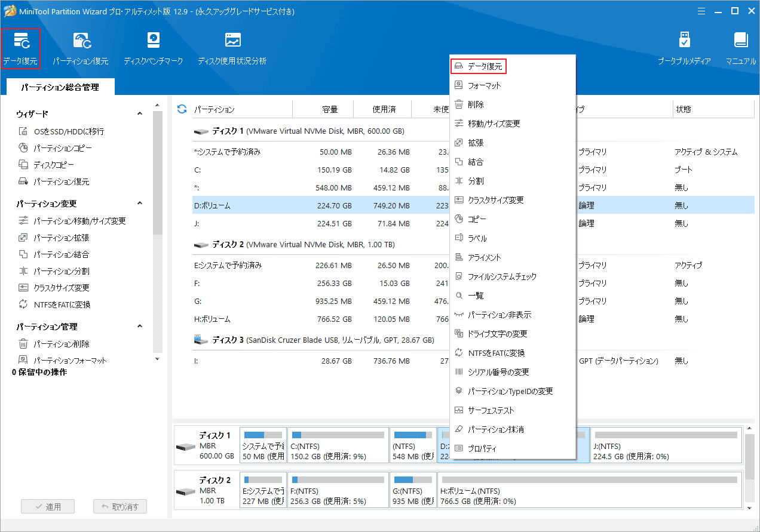Sort by パーティション column header

241,109
